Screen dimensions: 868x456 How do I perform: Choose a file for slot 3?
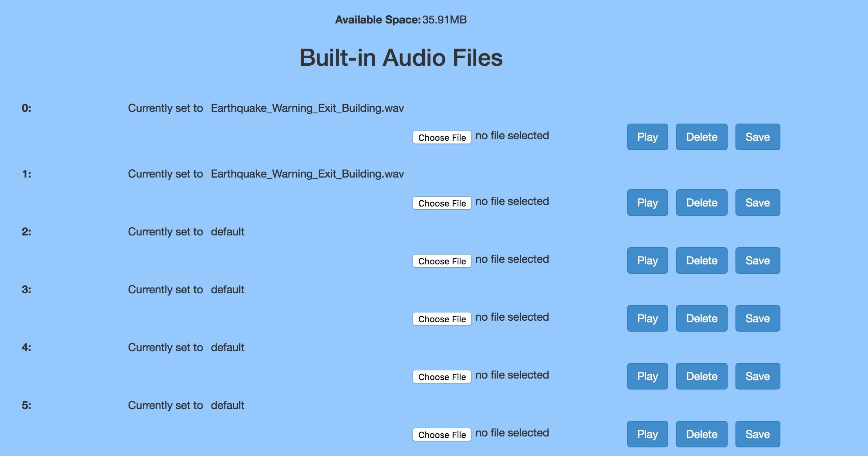(x=442, y=318)
